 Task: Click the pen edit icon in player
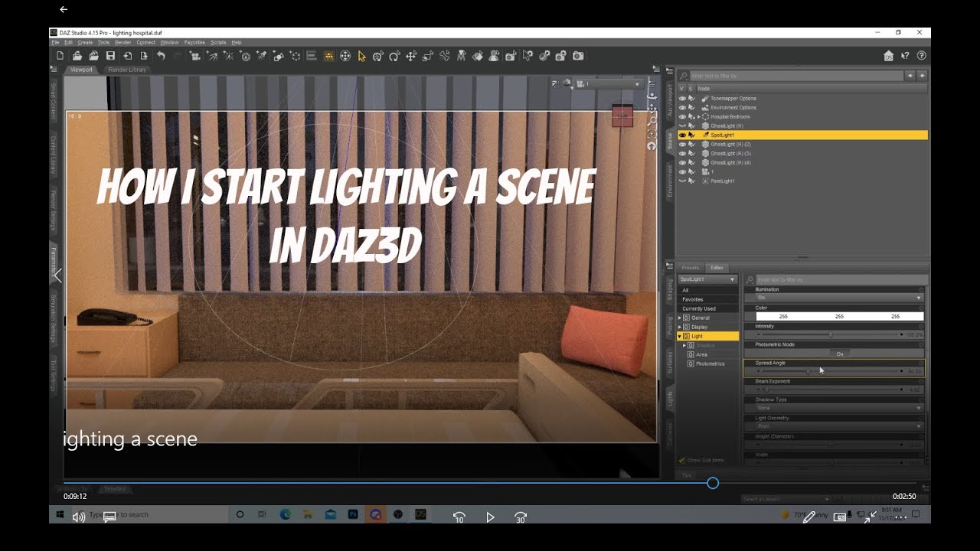808,517
